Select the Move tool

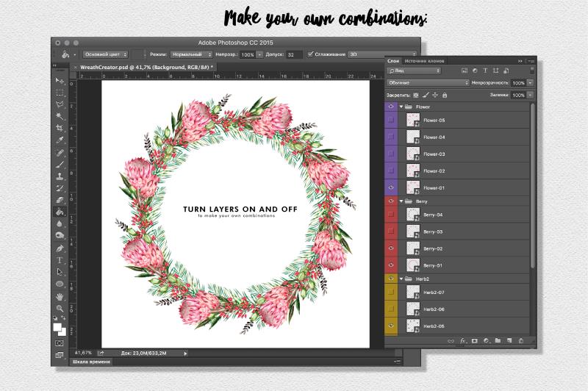60,79
